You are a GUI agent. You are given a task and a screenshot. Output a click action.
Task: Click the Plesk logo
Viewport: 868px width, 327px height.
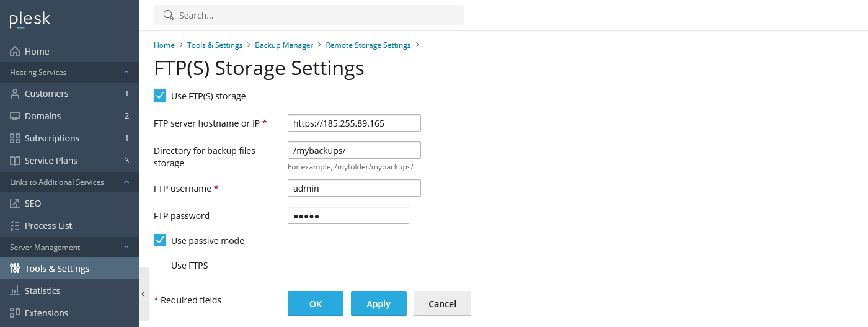pos(30,19)
